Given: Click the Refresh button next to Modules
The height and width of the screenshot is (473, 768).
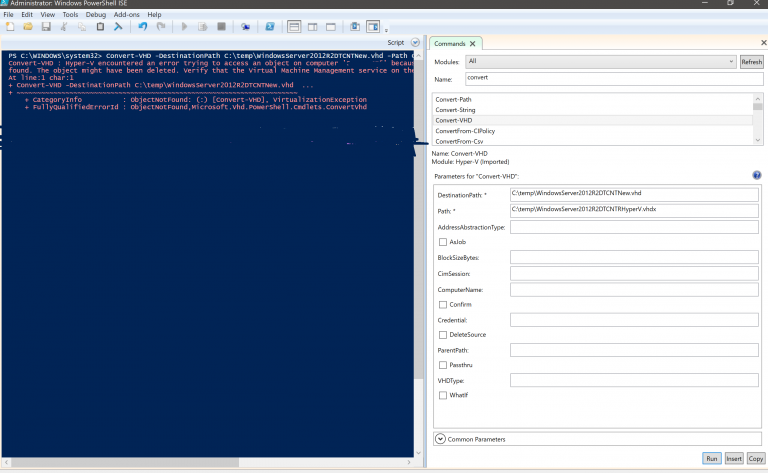Looking at the screenshot, I should point(751,62).
